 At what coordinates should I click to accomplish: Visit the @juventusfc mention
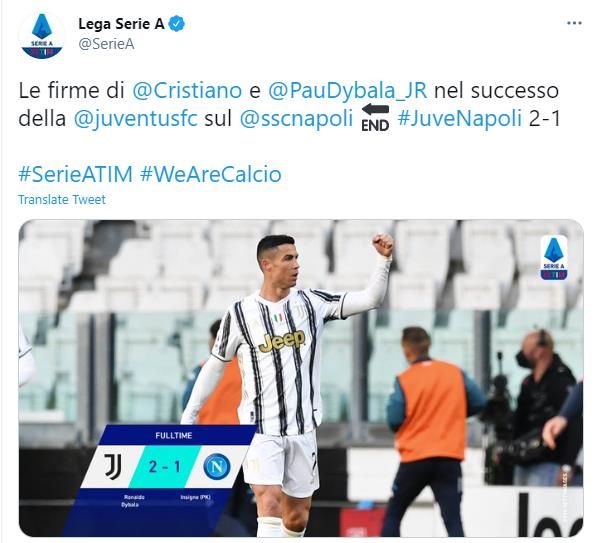pyautogui.click(x=136, y=119)
